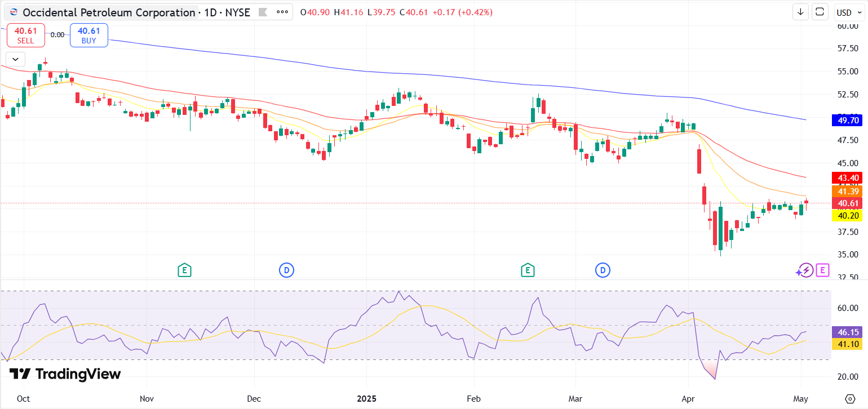Click the open value O40.90
This screenshot has height=409, width=868.
click(x=315, y=12)
